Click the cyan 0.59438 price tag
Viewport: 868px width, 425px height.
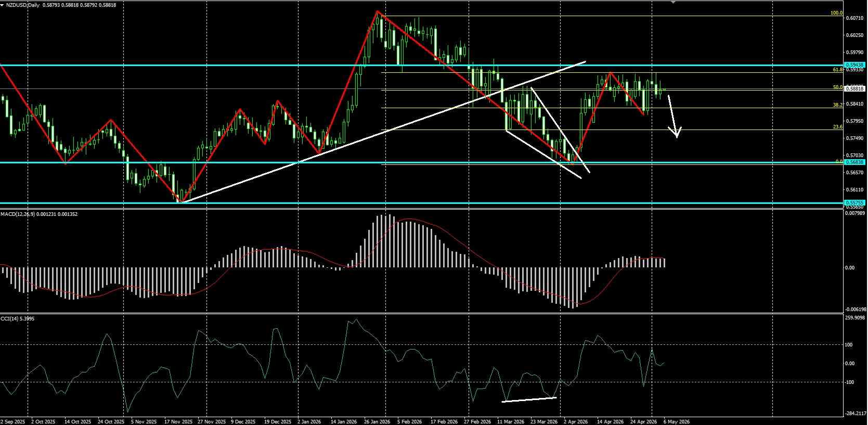pyautogui.click(x=855, y=65)
